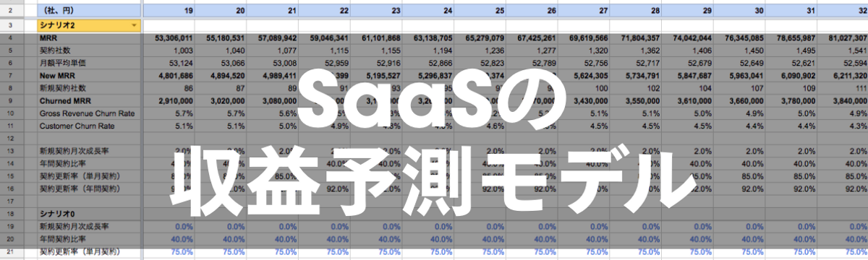Select column header 19
The image size is (868, 260).
(x=168, y=11)
